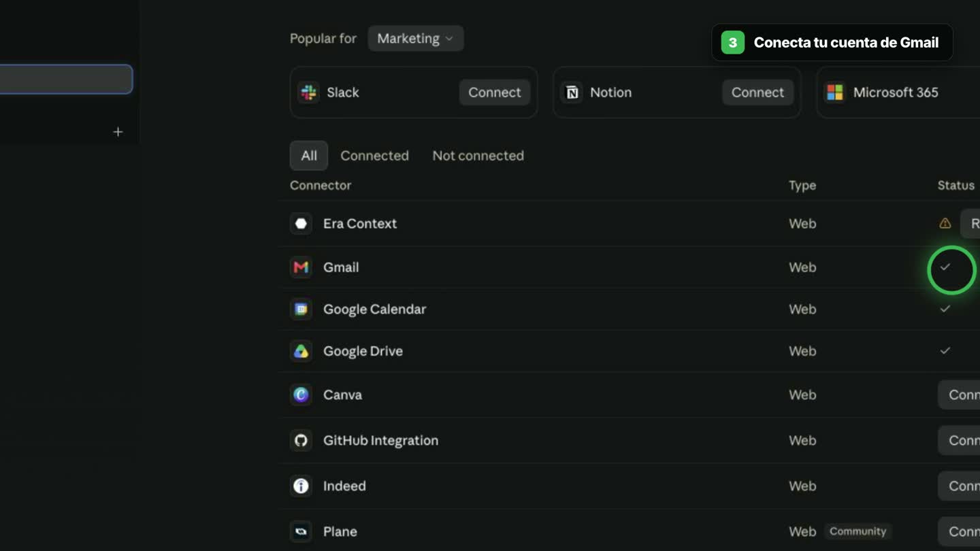This screenshot has height=551, width=980.
Task: Select the Google Calendar row name
Action: click(x=374, y=310)
